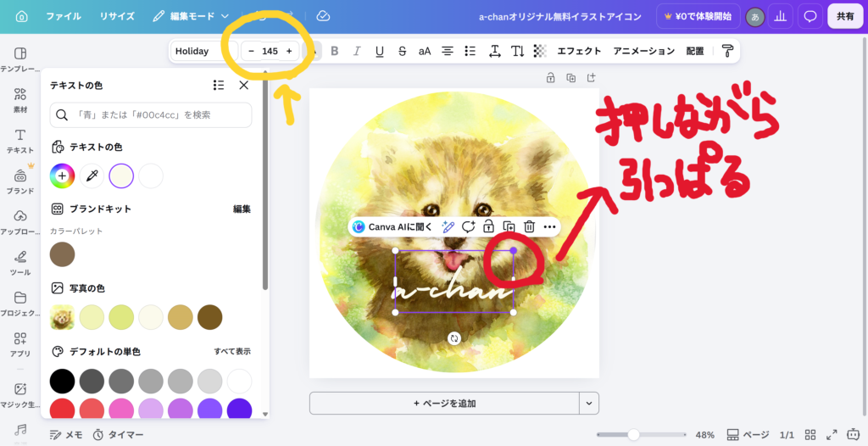Click the copy style paint roller icon
Viewport: 868px width, 446px height.
[727, 51]
